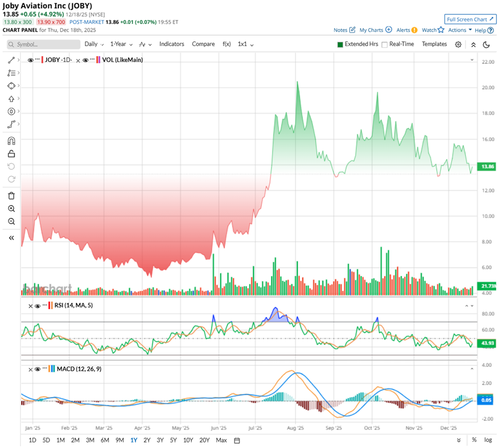
Task: Select the 3M time range
Action: (x=90, y=440)
